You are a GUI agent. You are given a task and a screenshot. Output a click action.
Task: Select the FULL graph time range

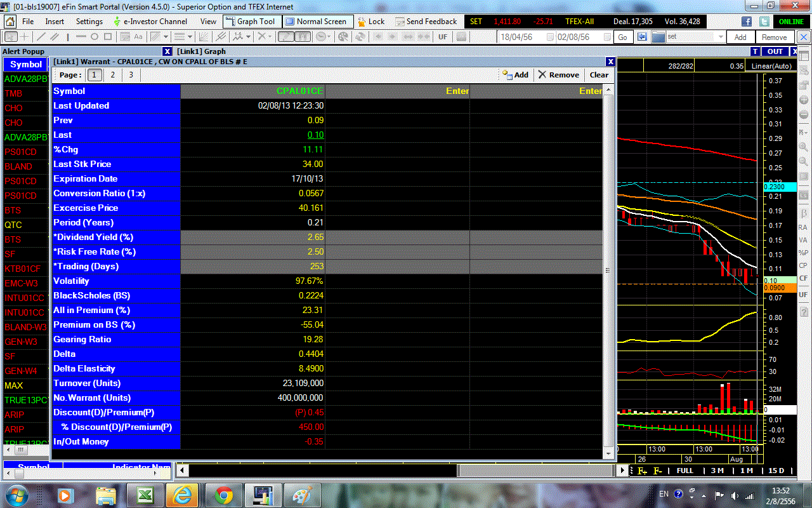tap(685, 471)
